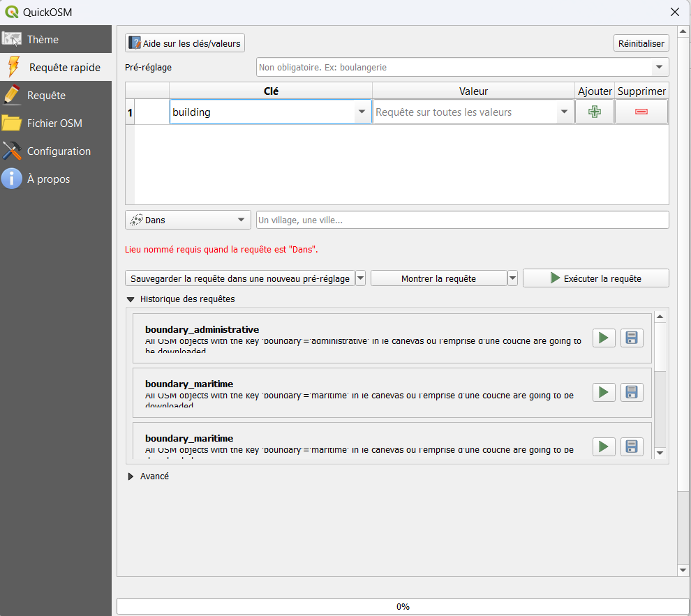Click Exécuter la requête button
This screenshot has height=616, width=691.
click(x=596, y=278)
